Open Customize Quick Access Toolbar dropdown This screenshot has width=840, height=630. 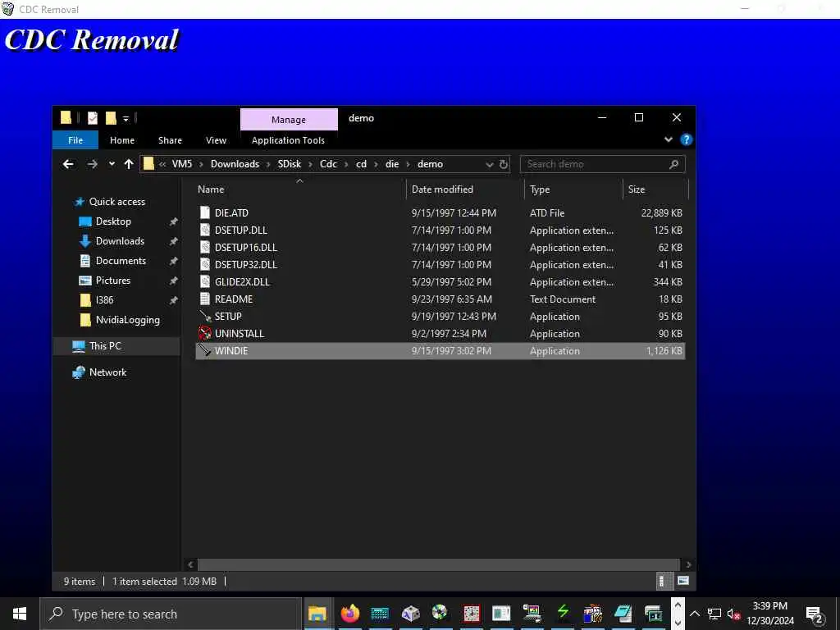pos(126,119)
